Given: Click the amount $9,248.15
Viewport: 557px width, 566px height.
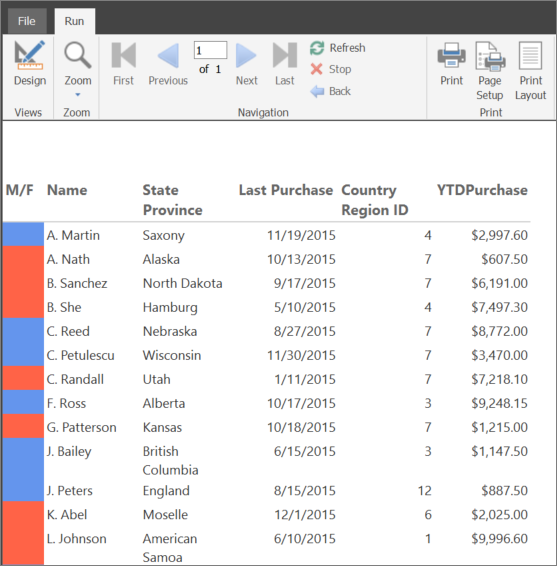Looking at the screenshot, I should click(x=500, y=403).
